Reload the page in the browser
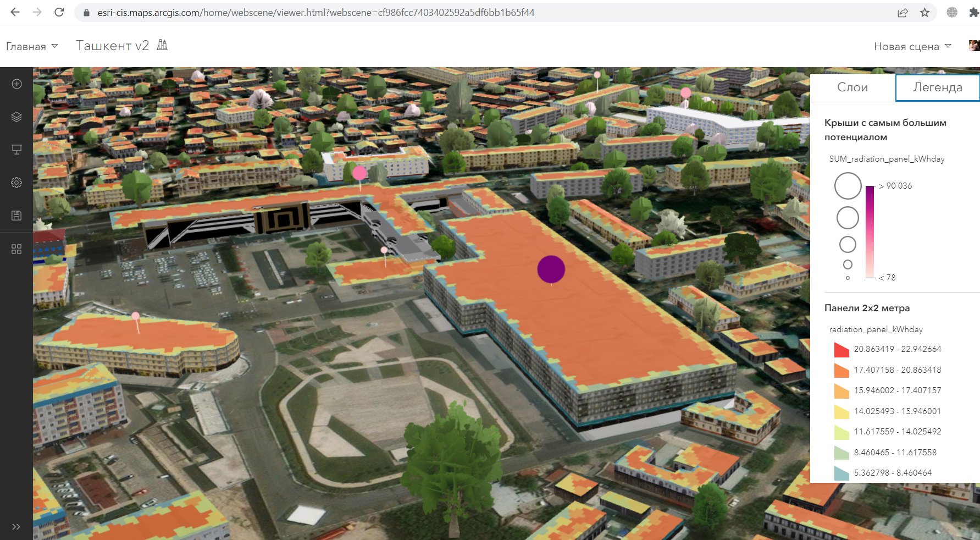 coord(59,12)
